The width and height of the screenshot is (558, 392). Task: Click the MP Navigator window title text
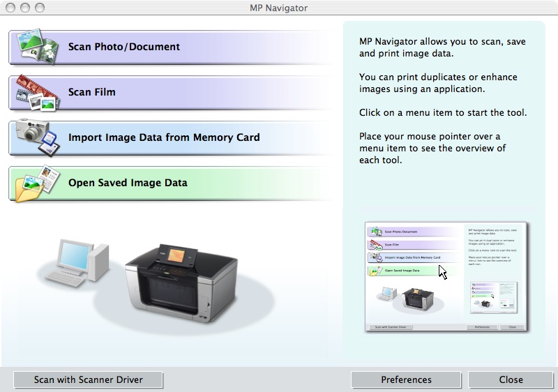(278, 8)
